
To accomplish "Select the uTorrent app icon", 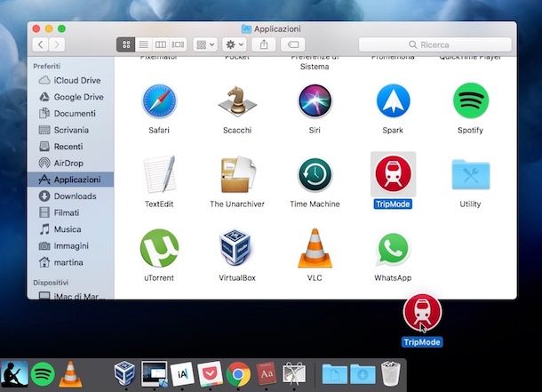I will click(x=159, y=248).
